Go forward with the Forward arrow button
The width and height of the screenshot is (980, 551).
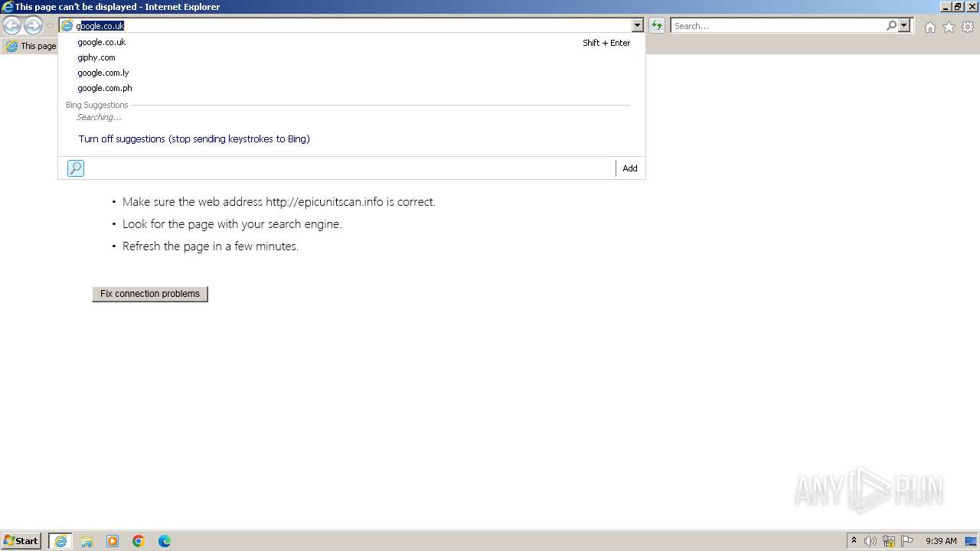(33, 25)
